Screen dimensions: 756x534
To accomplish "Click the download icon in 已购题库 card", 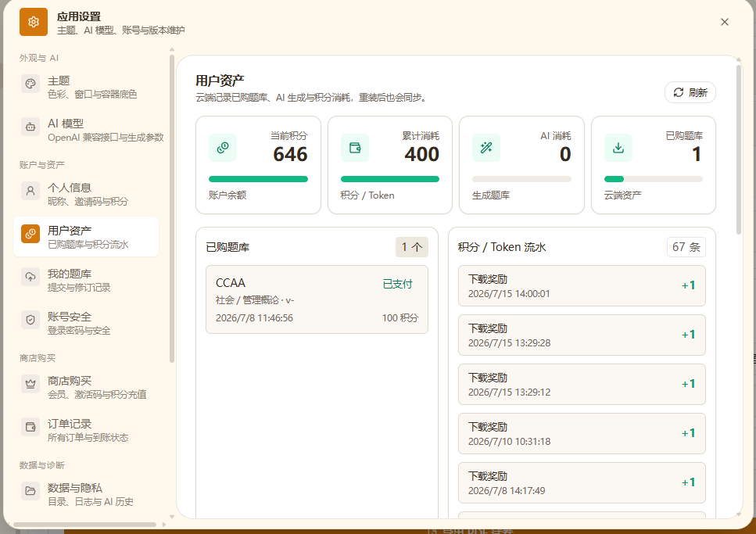I will coord(618,148).
